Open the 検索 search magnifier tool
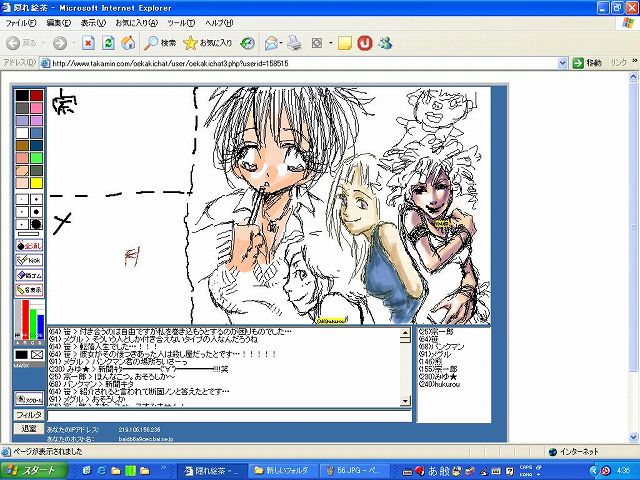 [160, 43]
